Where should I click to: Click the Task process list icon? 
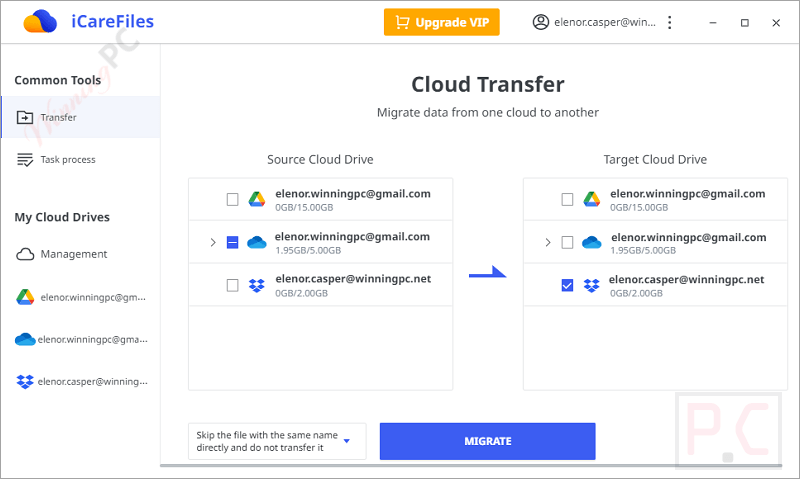[25, 160]
